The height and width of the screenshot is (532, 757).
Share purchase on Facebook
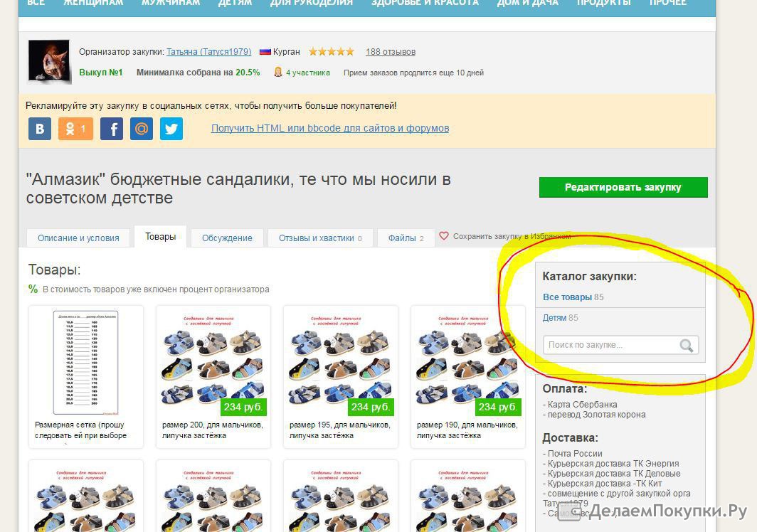[112, 129]
